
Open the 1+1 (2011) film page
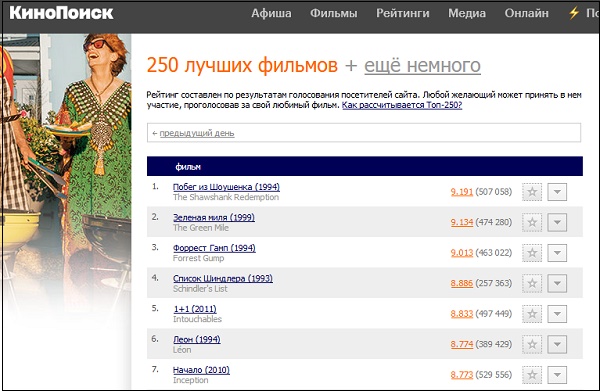[195, 309]
